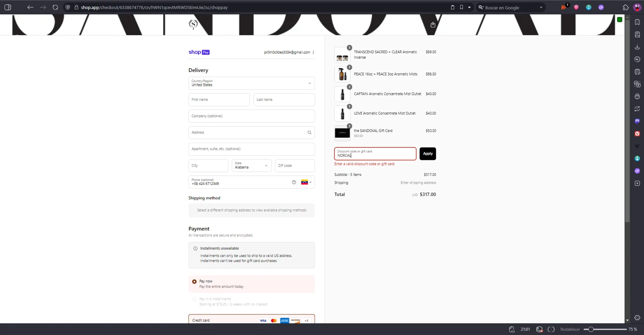Click the Buscar en Google search field
This screenshot has width=644, height=335.
(x=511, y=7)
